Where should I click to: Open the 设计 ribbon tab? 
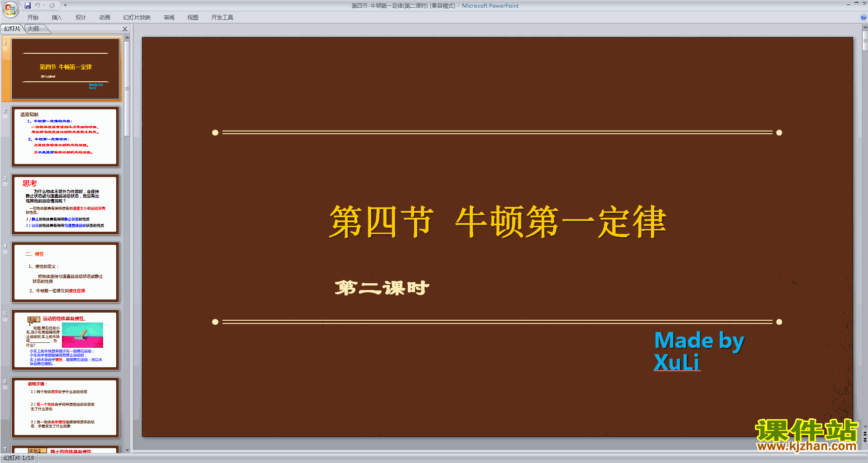coord(80,18)
